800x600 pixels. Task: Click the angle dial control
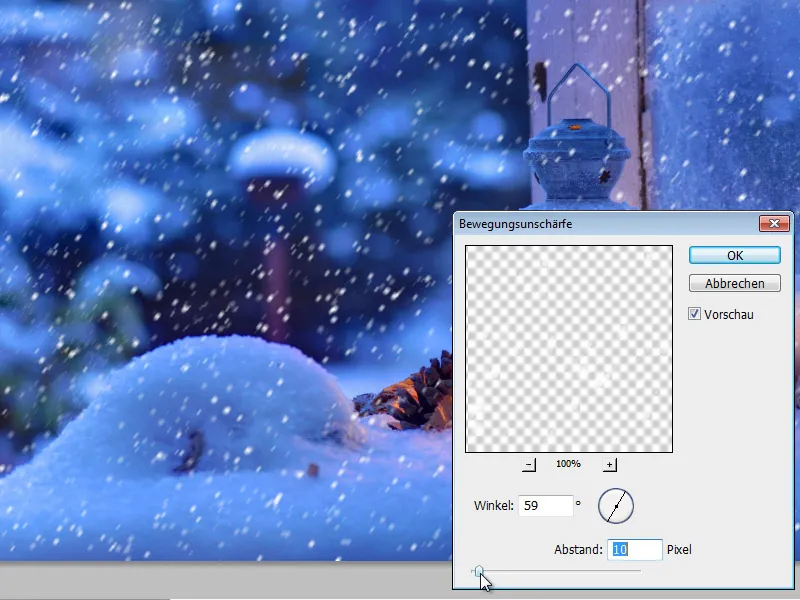tap(616, 506)
